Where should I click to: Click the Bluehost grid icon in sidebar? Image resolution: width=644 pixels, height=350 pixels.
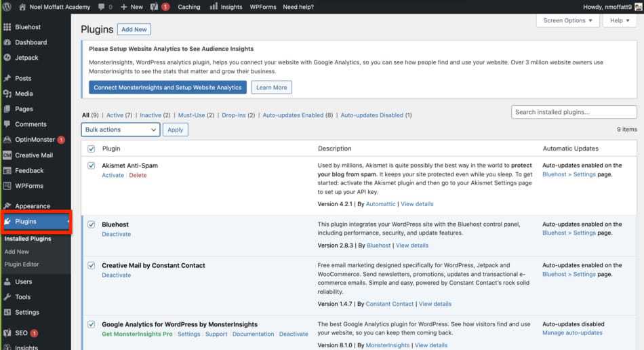tap(7, 27)
